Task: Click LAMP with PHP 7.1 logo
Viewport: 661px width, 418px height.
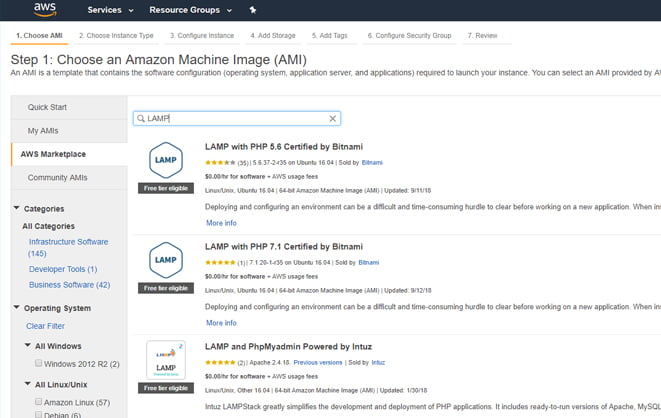Action: (164, 262)
